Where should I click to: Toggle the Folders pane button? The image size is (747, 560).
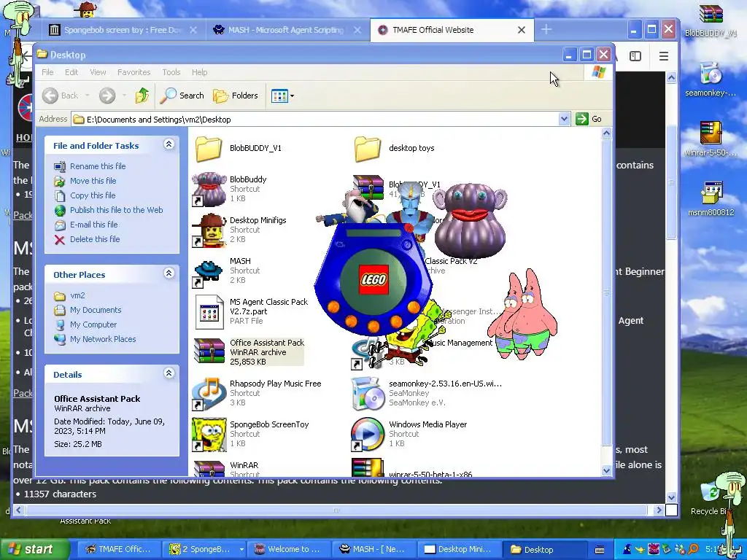pyautogui.click(x=236, y=96)
